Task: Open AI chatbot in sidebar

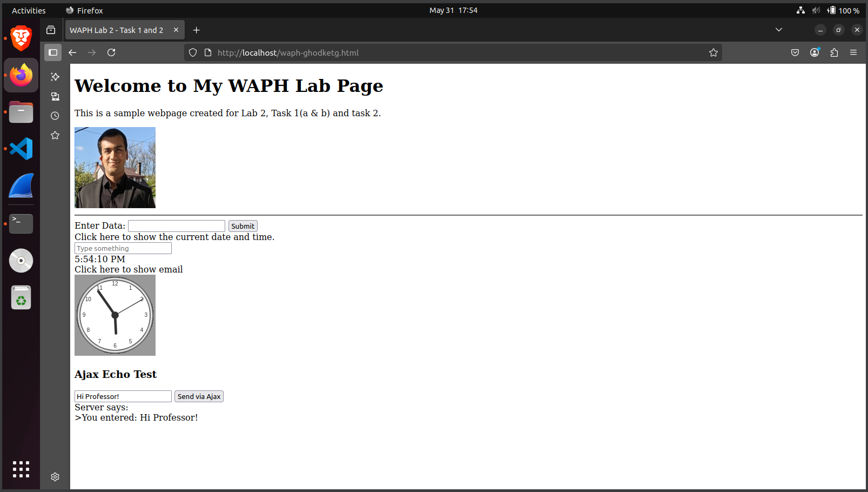Action: tap(55, 77)
